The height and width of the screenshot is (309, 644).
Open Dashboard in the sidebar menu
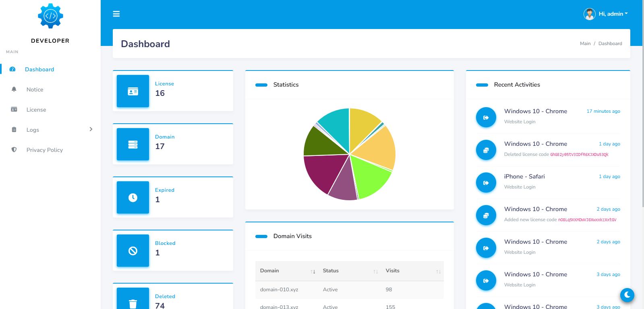(39, 69)
